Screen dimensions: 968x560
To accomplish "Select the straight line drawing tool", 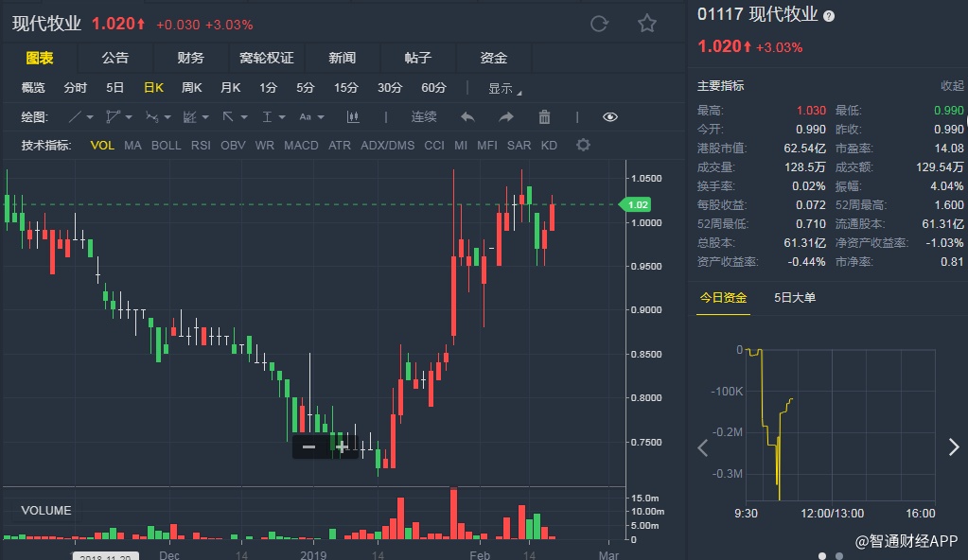I will tap(75, 116).
